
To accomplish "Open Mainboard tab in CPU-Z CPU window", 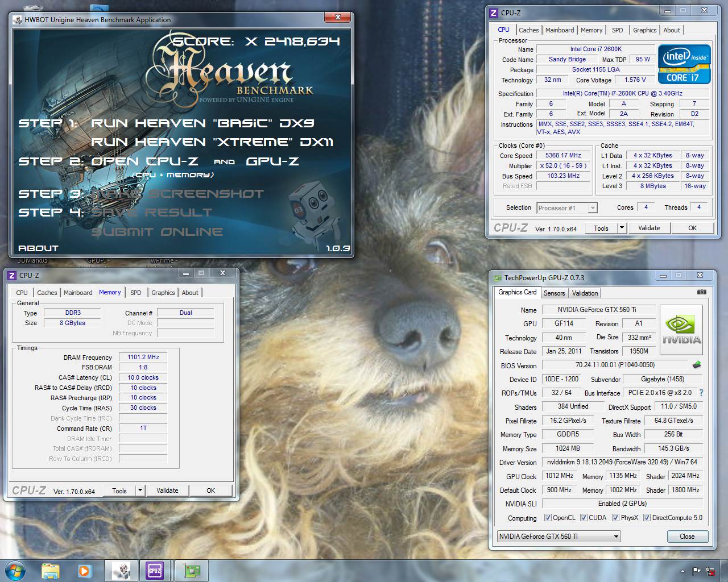I will tap(560, 30).
